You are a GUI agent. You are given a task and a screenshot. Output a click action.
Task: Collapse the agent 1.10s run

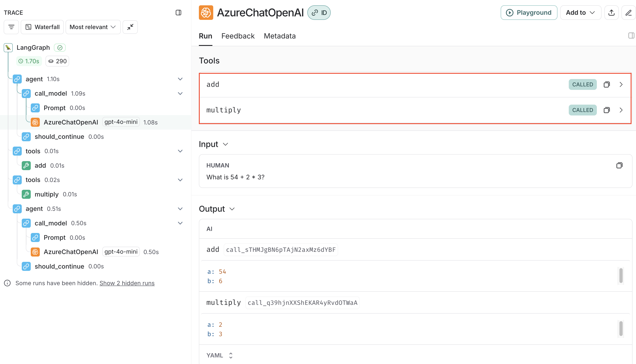pos(180,79)
